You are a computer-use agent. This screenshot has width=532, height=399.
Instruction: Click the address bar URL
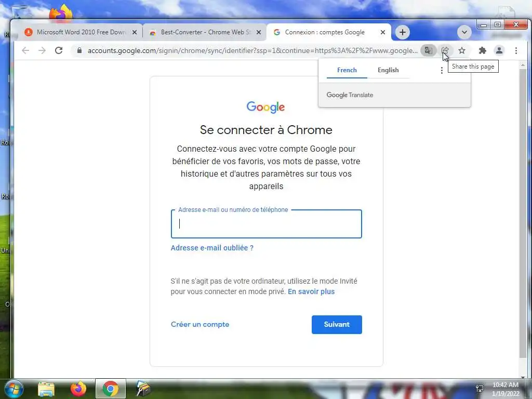(252, 50)
